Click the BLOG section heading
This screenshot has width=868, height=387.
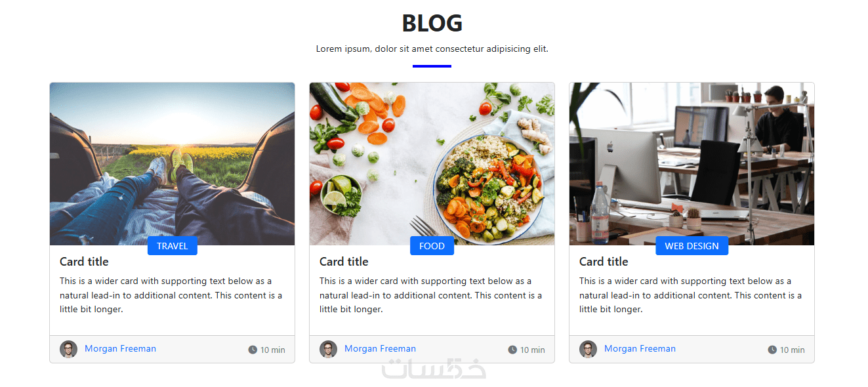(432, 24)
